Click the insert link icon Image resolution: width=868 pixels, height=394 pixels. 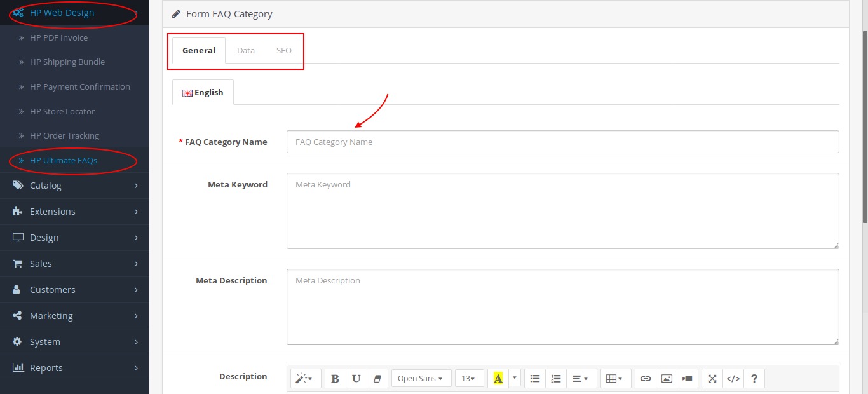coord(646,379)
